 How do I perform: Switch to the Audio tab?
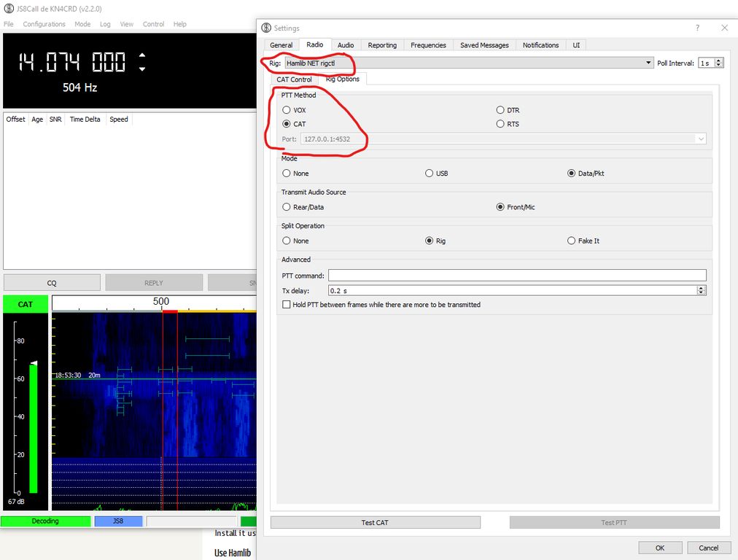click(346, 45)
